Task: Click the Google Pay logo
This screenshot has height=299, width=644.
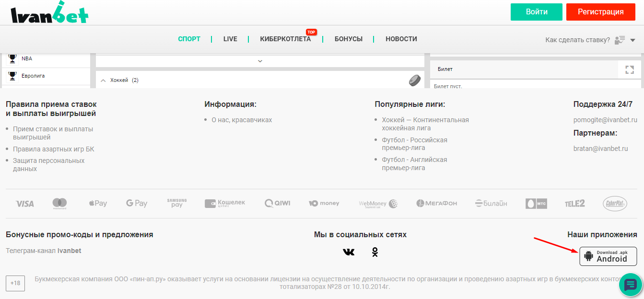Action: (x=137, y=204)
